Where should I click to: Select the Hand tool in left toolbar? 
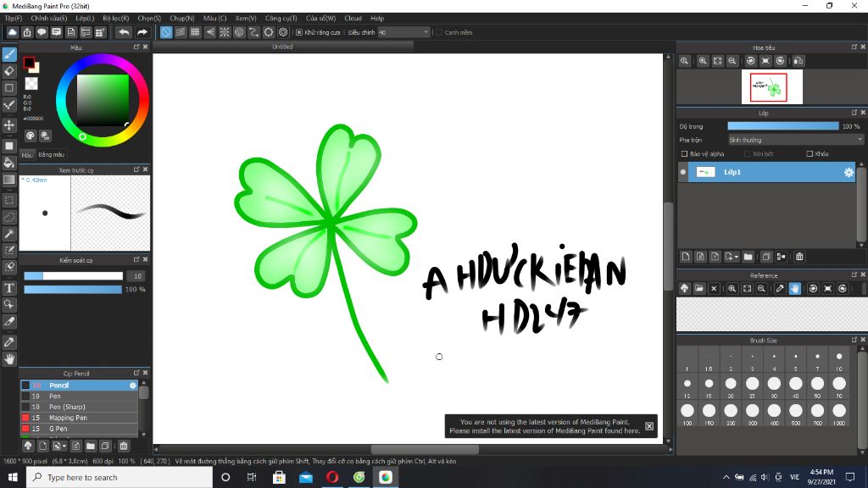coord(9,359)
